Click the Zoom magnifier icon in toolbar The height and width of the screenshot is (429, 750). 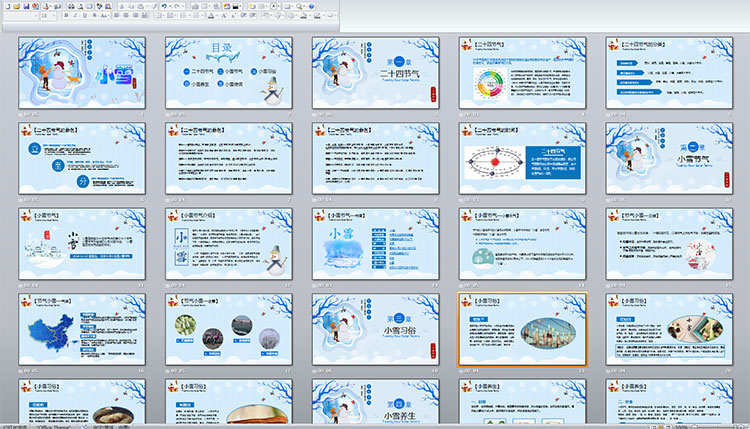click(299, 6)
